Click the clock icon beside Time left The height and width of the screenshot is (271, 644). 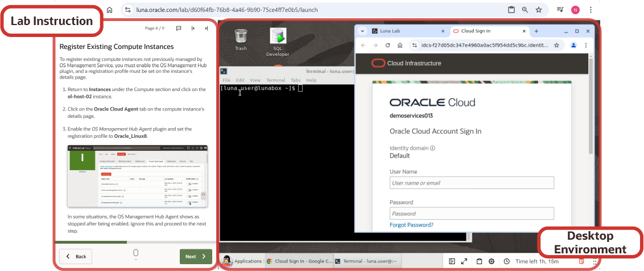click(507, 261)
